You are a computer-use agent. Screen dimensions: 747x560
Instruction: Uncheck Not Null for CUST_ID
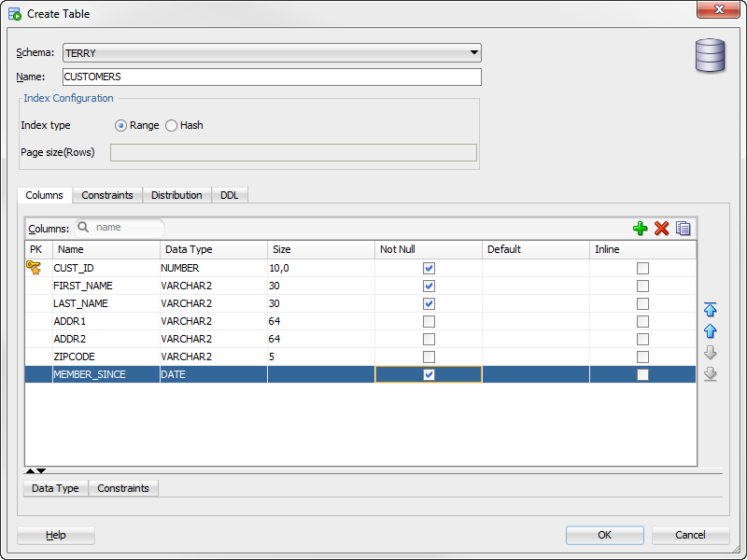point(429,268)
